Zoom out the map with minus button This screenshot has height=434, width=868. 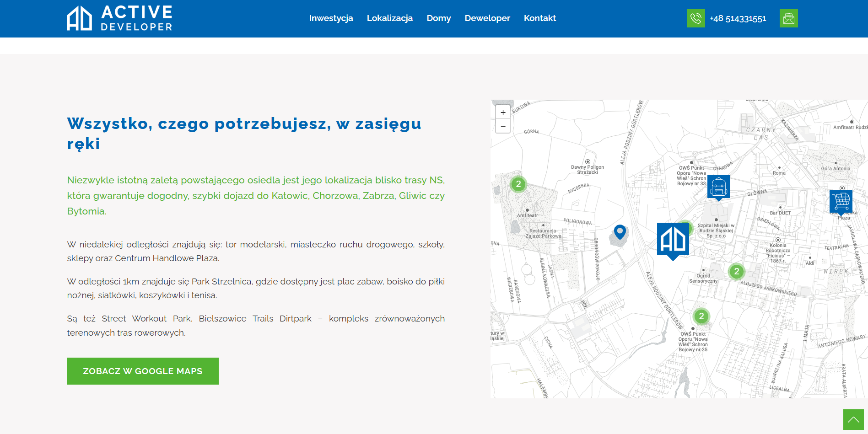(503, 126)
